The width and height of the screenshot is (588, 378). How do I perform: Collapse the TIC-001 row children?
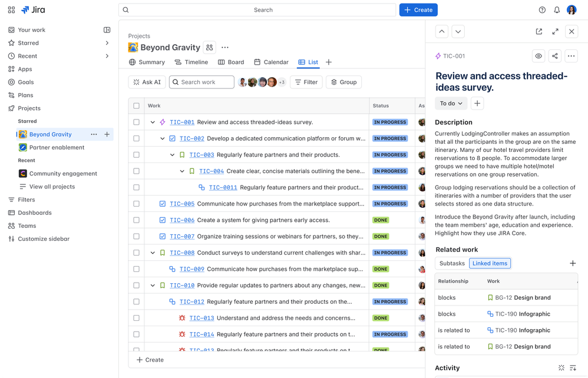[153, 122]
